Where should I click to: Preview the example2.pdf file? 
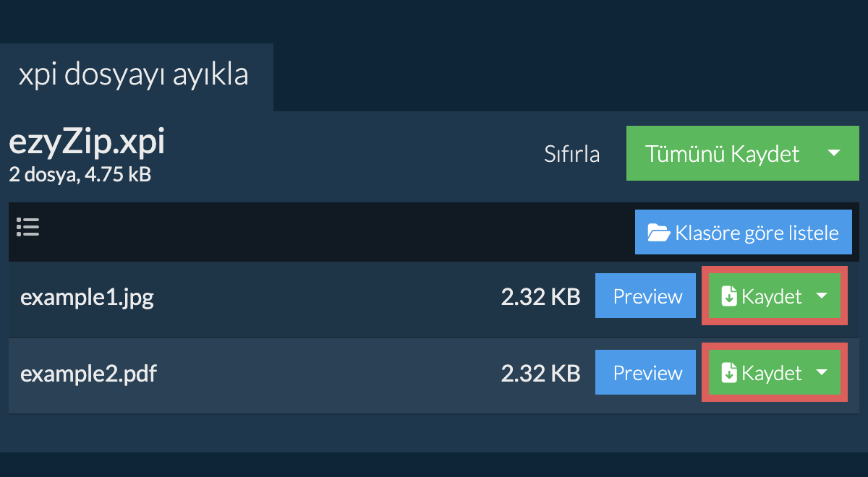[x=647, y=373]
